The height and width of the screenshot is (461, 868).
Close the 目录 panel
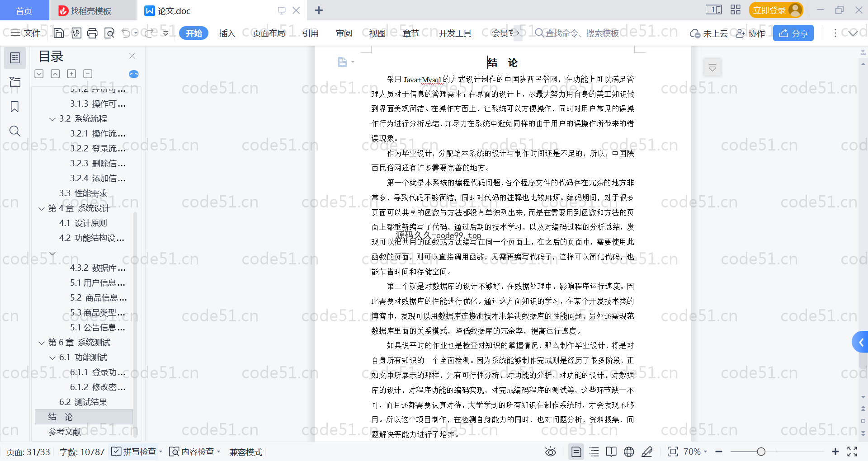click(x=132, y=56)
